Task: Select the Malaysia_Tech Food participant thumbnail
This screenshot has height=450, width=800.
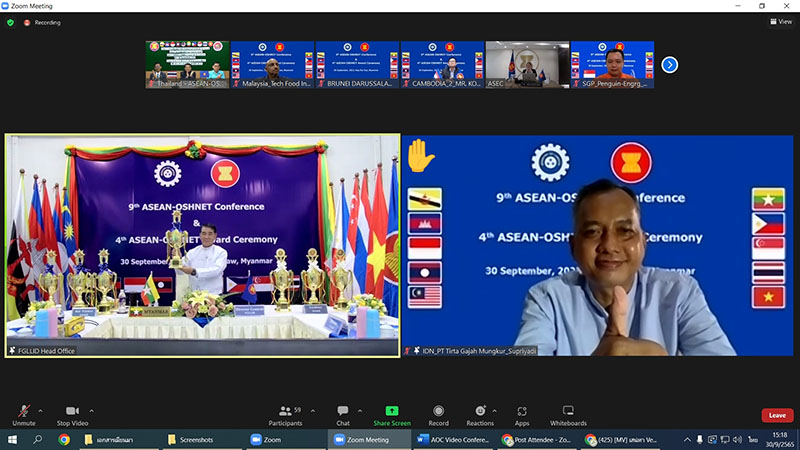Action: (x=272, y=65)
